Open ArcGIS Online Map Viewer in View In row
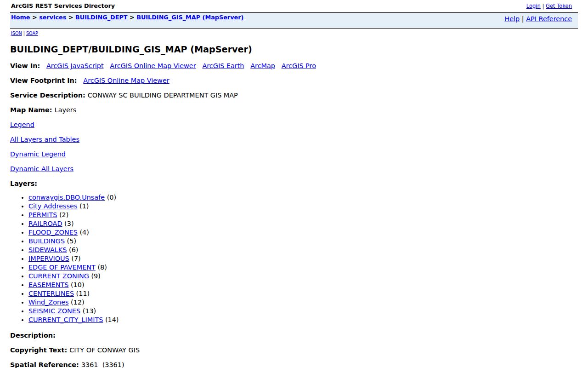The width and height of the screenshot is (588, 368). coord(153,66)
